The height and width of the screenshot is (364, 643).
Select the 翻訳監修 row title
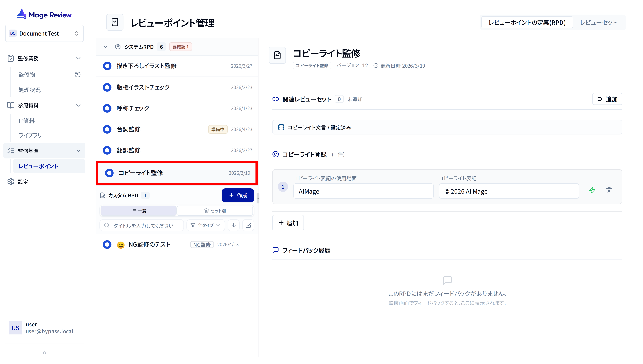click(x=129, y=150)
